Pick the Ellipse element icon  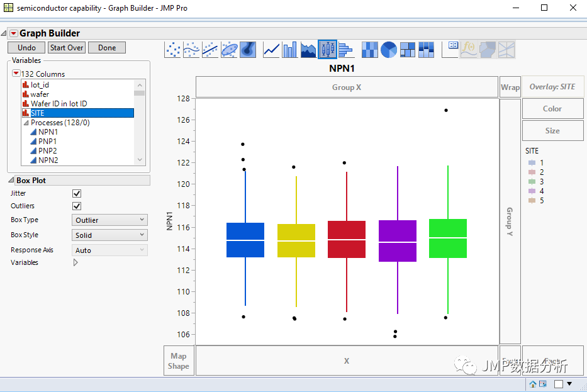pos(229,50)
